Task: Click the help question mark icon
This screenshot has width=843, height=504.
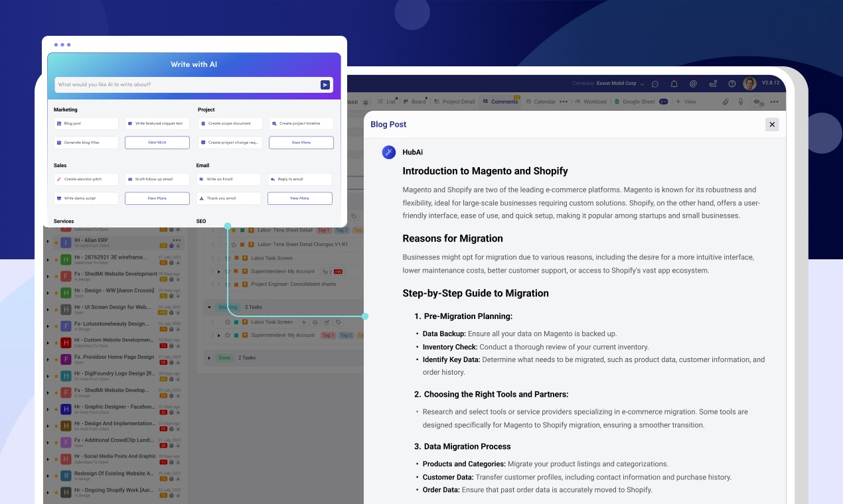Action: (x=732, y=84)
